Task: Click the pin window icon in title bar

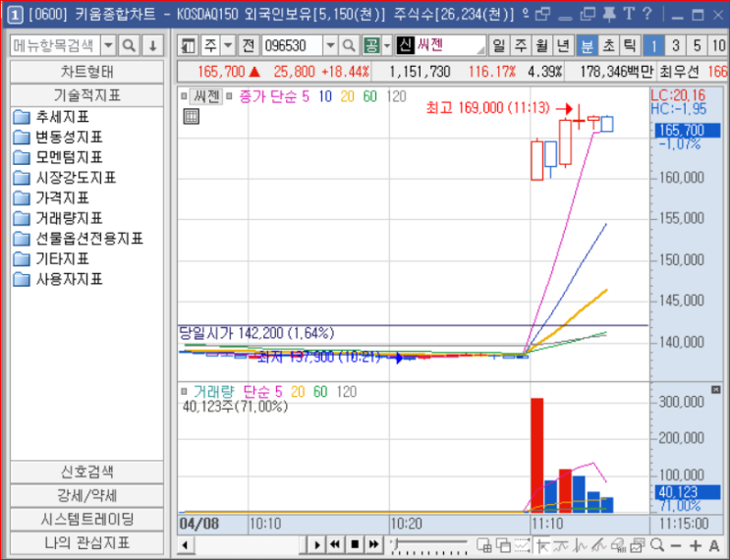Action: point(609,15)
